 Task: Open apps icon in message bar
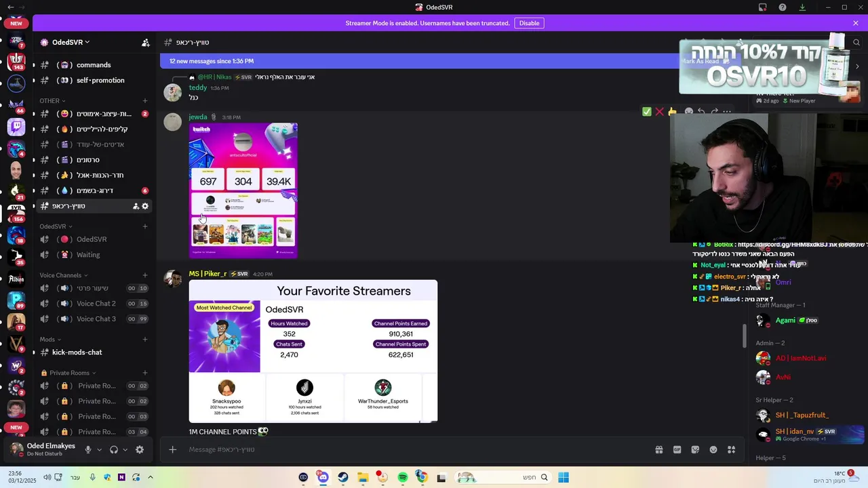[731, 449]
